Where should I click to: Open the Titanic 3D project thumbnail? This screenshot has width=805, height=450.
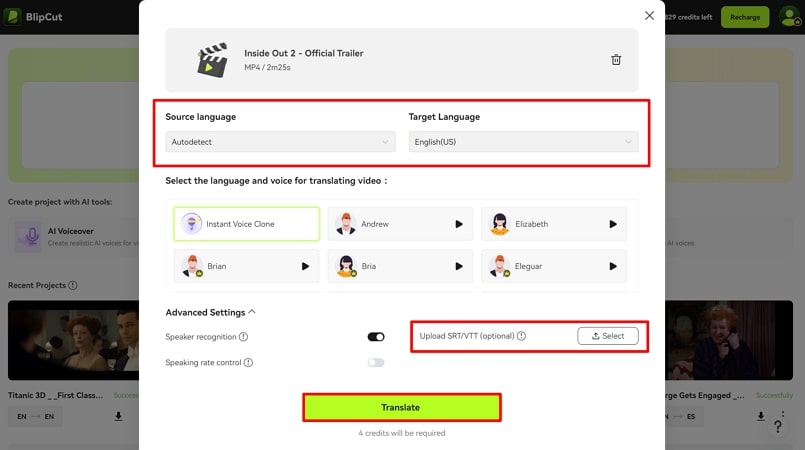click(x=73, y=341)
